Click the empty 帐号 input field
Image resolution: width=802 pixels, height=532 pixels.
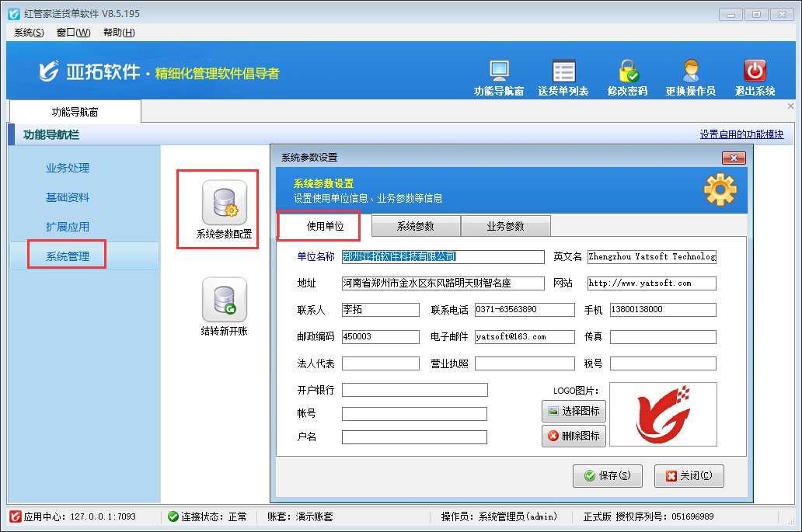[x=414, y=414]
